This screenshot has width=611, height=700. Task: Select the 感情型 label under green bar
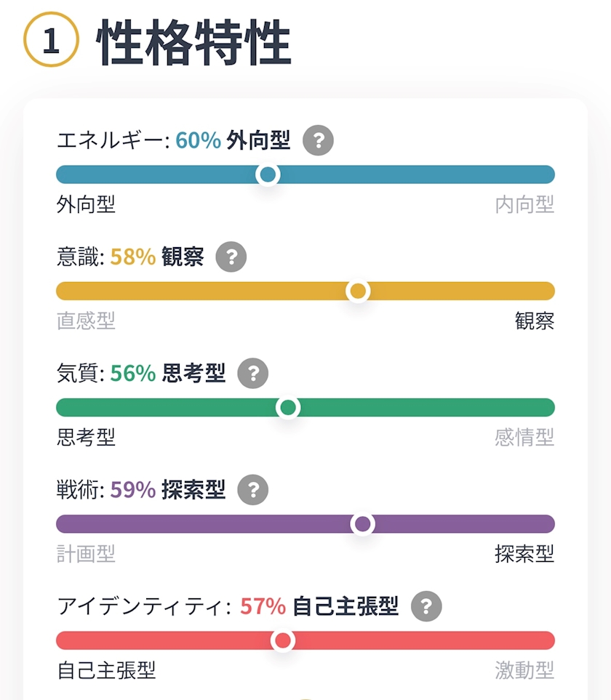(524, 438)
